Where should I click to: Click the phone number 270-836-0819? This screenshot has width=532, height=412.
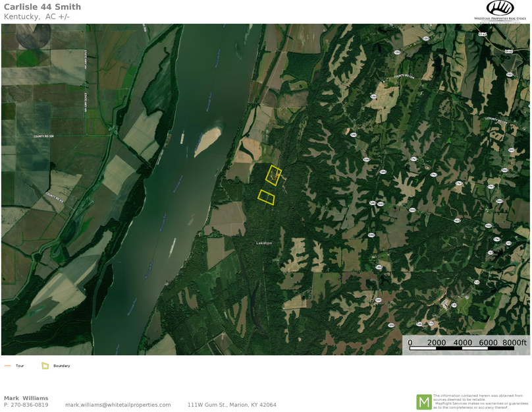tap(30, 405)
